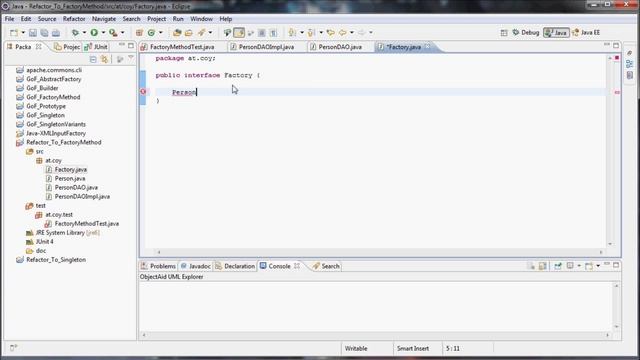Toggle Show Whitespace Characters button
Image resolution: width=640 pixels, height=360 pixels.
pos(273,33)
